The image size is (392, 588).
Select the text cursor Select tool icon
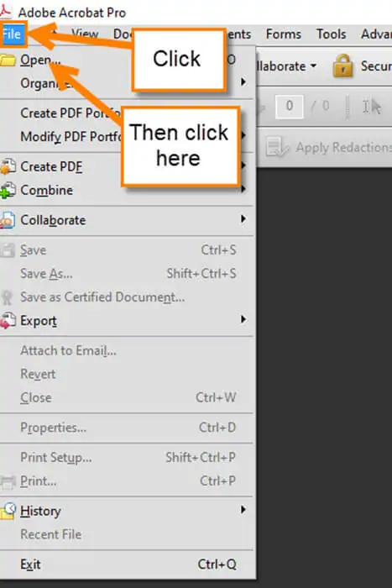[372, 107]
